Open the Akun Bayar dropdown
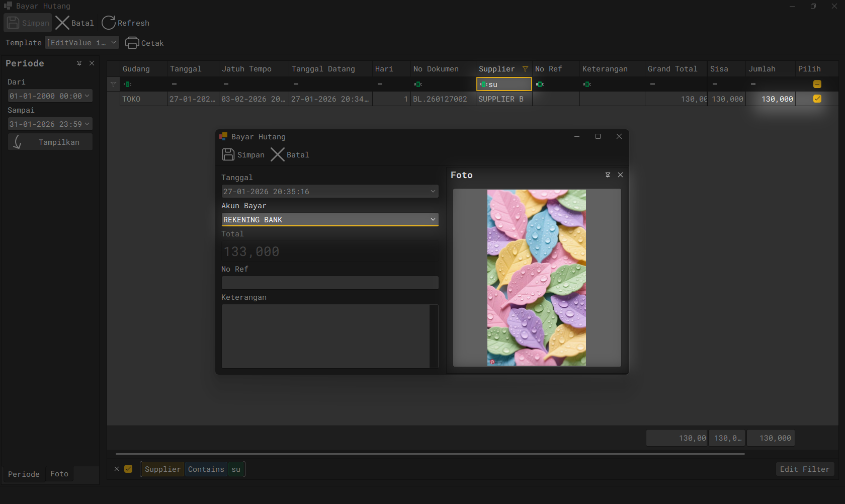 point(433,219)
